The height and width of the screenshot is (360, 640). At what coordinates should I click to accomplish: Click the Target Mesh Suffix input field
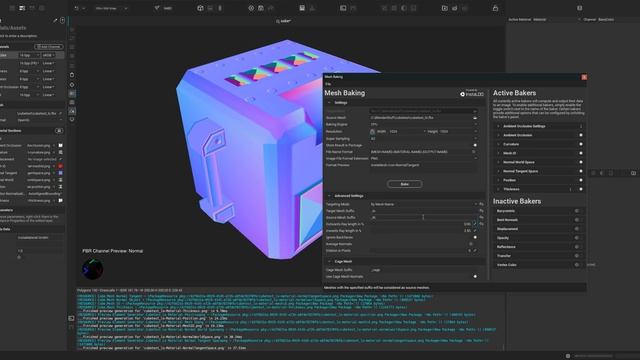(424, 211)
